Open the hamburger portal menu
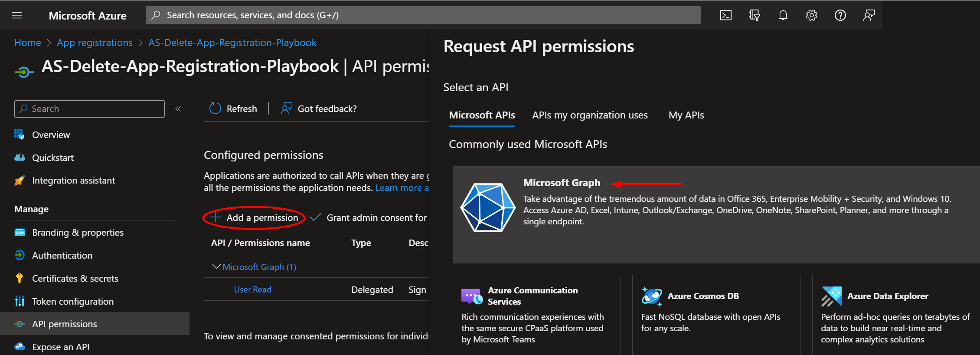 click(17, 15)
